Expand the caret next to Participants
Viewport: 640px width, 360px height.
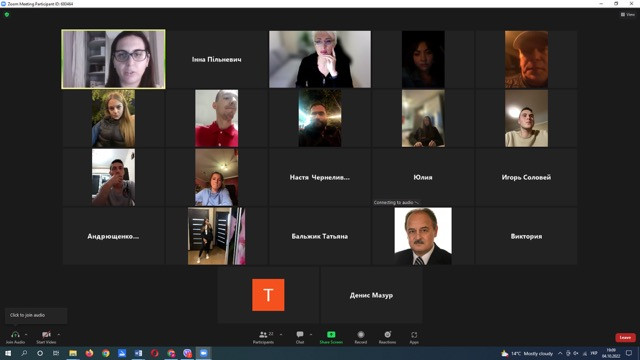coord(281,335)
